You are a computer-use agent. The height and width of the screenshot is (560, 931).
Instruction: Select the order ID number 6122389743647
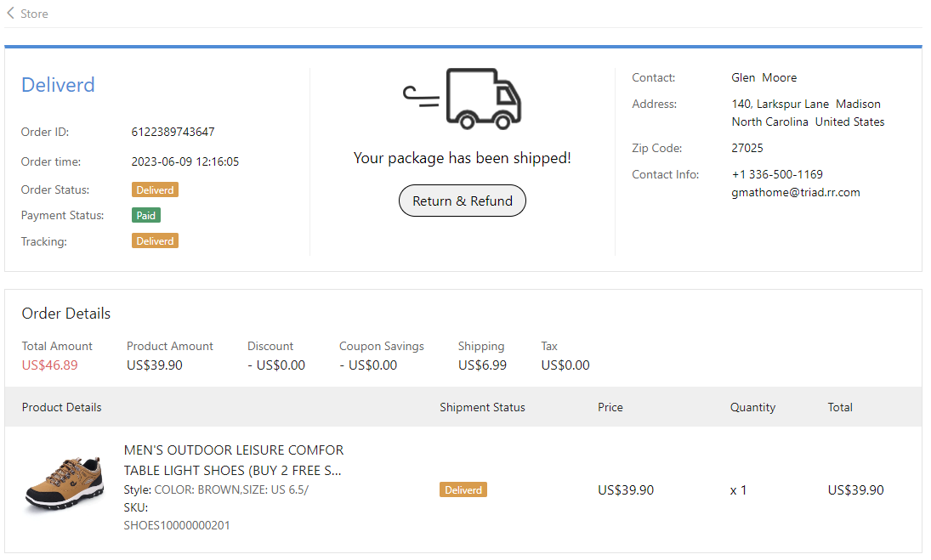point(173,132)
